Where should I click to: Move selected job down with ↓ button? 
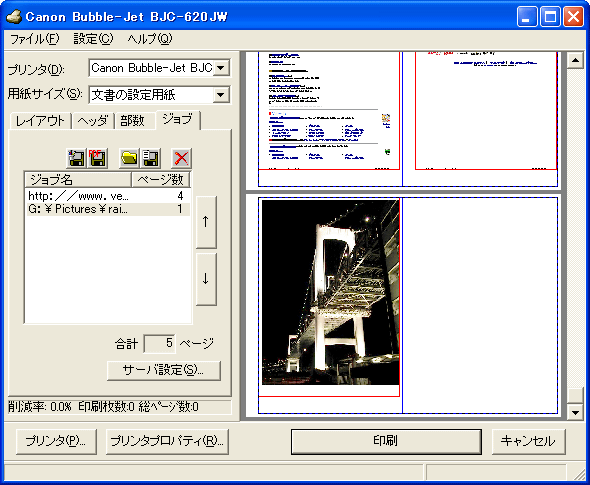[x=206, y=279]
